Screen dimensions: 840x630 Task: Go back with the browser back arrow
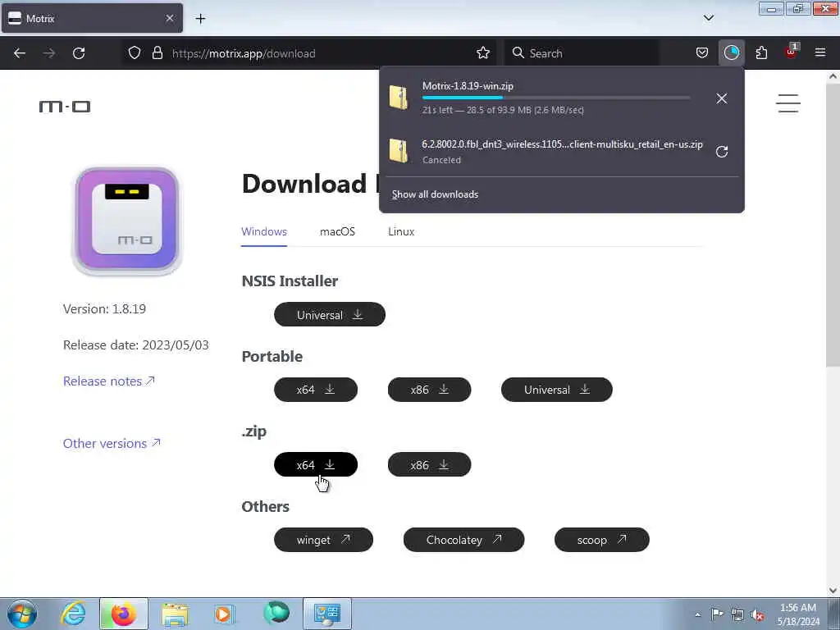tap(20, 53)
